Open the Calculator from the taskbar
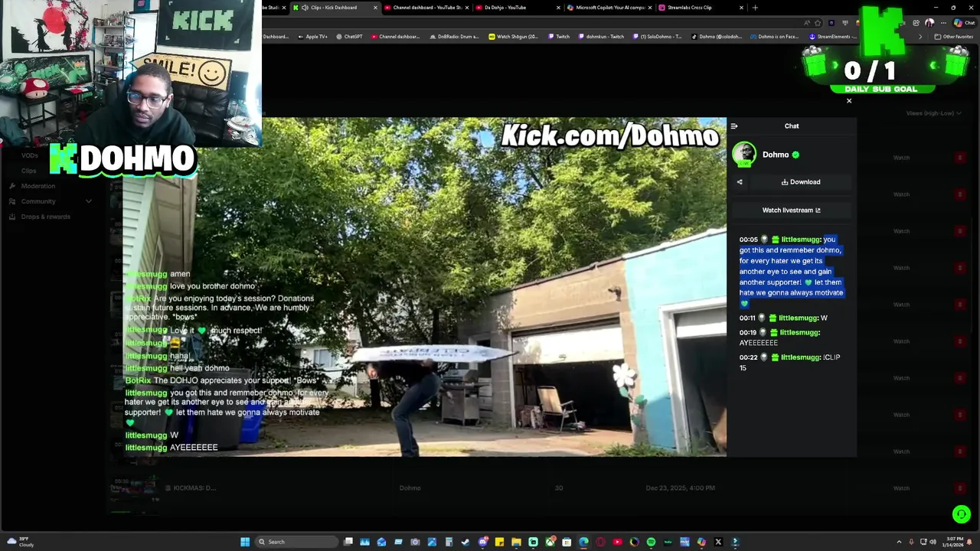This screenshot has height=551, width=980. pyautogui.click(x=449, y=542)
